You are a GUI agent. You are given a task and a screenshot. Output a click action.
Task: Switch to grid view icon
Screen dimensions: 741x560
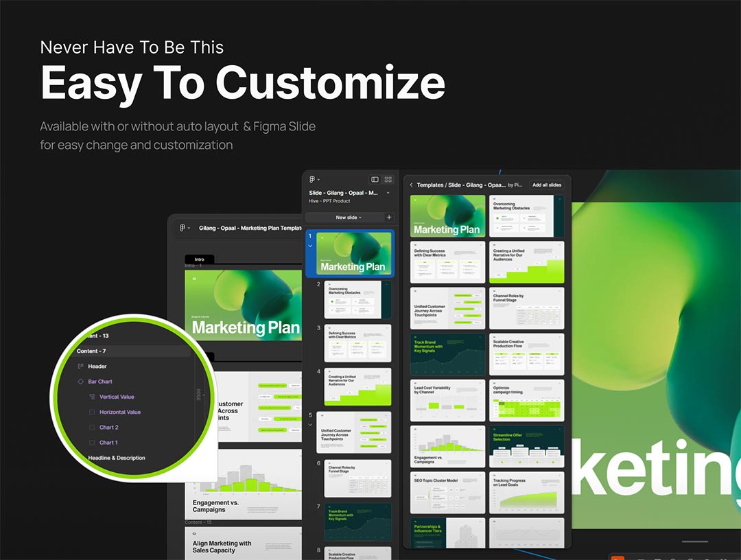click(x=388, y=179)
